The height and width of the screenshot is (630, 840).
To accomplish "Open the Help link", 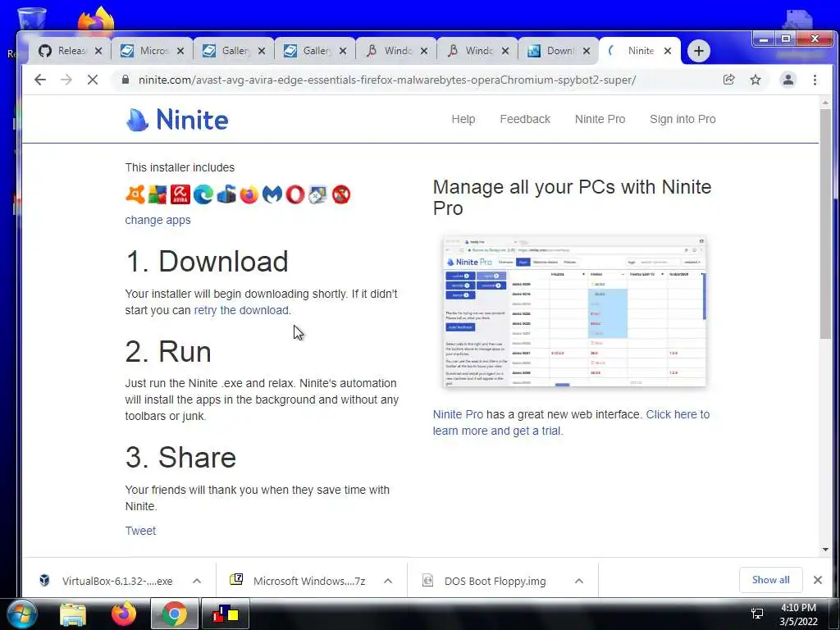I will (x=463, y=119).
